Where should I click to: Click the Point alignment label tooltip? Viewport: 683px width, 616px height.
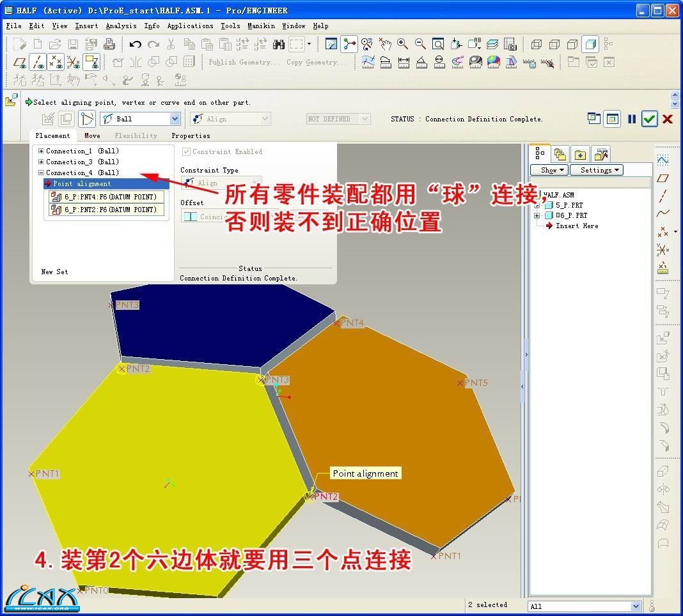[x=365, y=474]
